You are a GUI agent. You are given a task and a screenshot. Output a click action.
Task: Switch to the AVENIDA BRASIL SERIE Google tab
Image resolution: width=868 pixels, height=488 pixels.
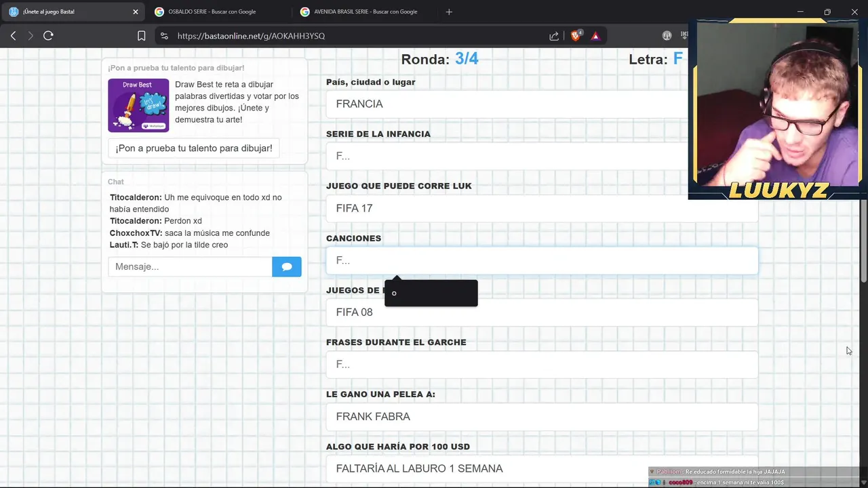click(365, 12)
